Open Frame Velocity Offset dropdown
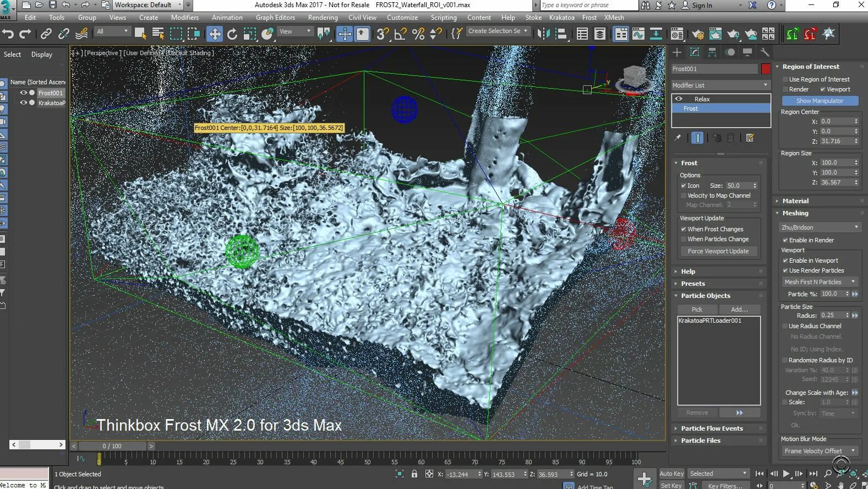 click(x=820, y=451)
